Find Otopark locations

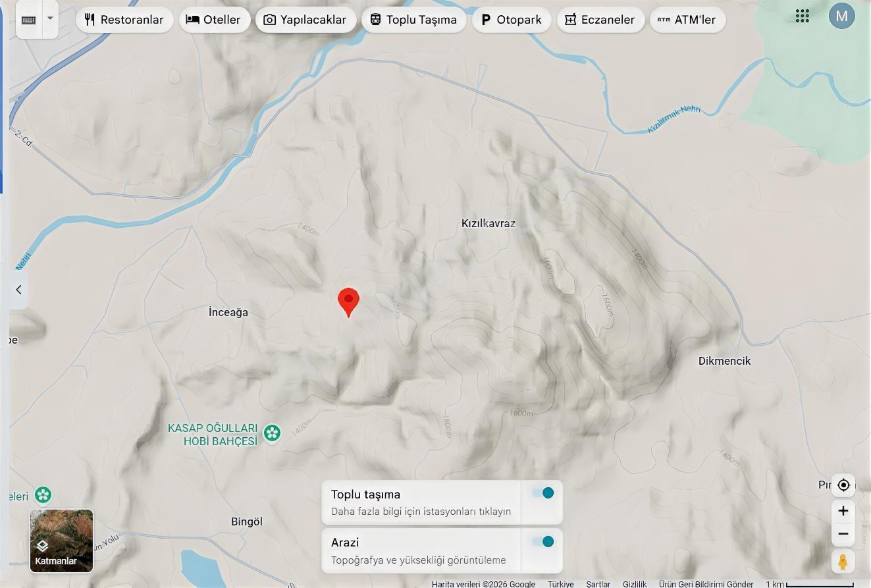click(512, 20)
